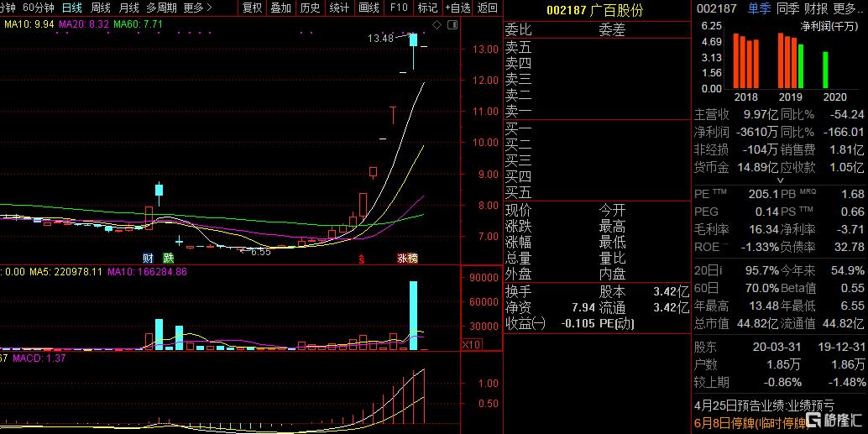This screenshot has height=434, width=868.
Task: Click the 今年来 54.9% value
Action: [848, 270]
